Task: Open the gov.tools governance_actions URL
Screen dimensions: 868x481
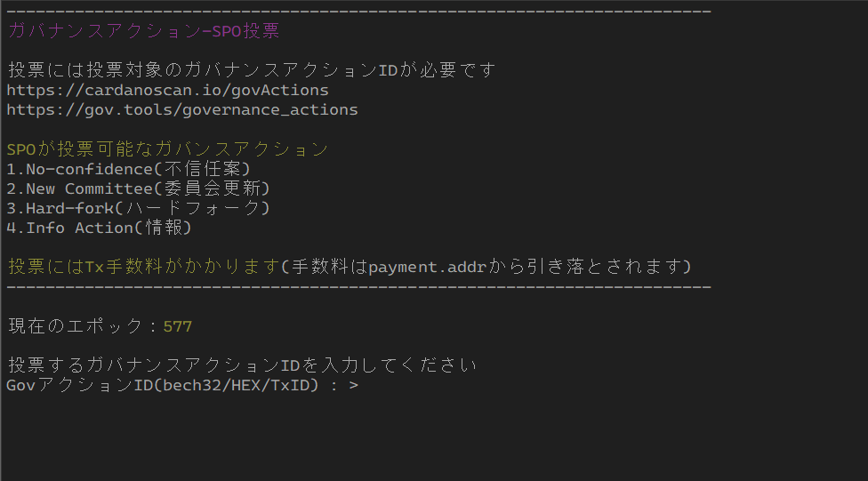Action: tap(182, 110)
